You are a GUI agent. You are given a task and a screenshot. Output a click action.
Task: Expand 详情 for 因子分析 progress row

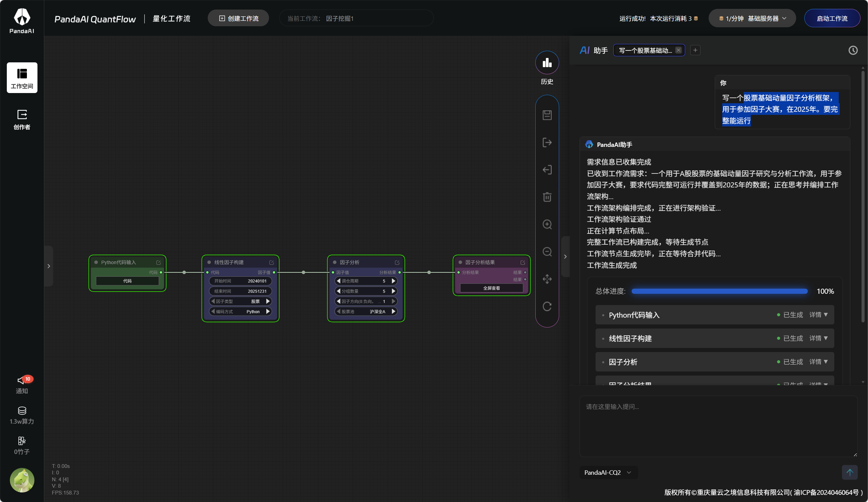[818, 362]
